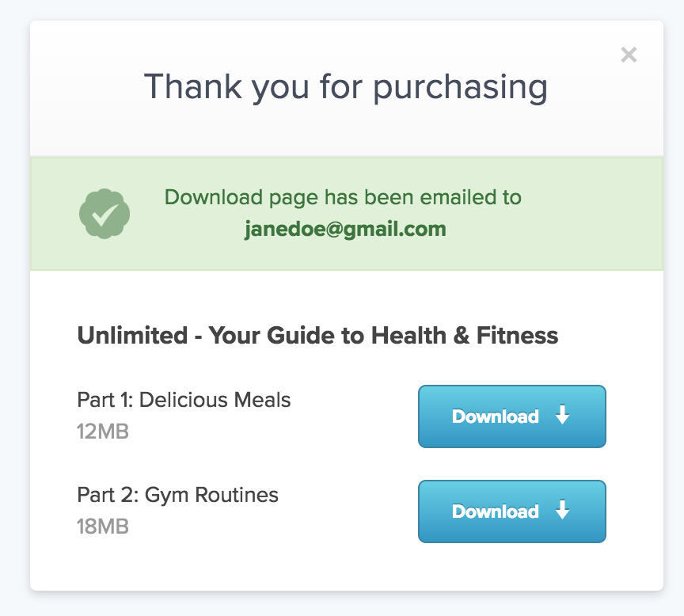Download Part 2: Gym Routines file
The height and width of the screenshot is (616, 684).
(511, 511)
